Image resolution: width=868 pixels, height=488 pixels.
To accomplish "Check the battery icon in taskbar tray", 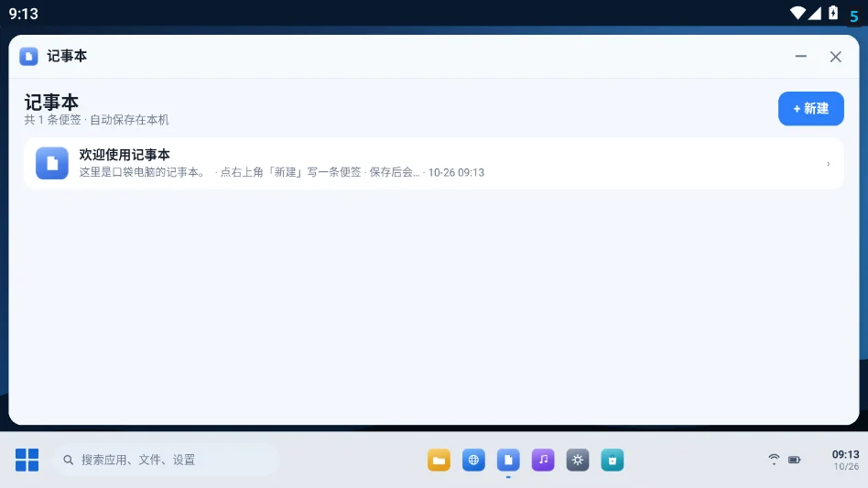I will coord(795,460).
